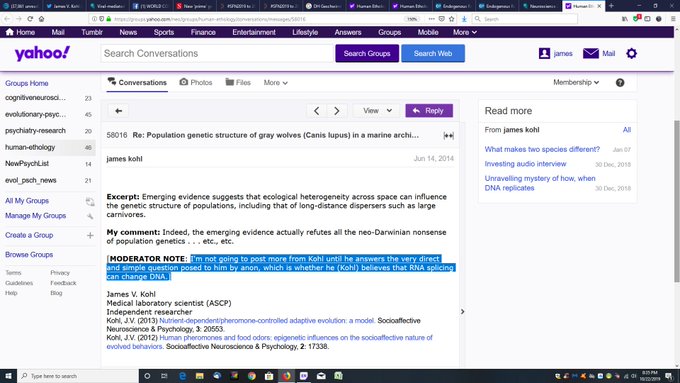Close the current Human Ethology browser tab

599,6
